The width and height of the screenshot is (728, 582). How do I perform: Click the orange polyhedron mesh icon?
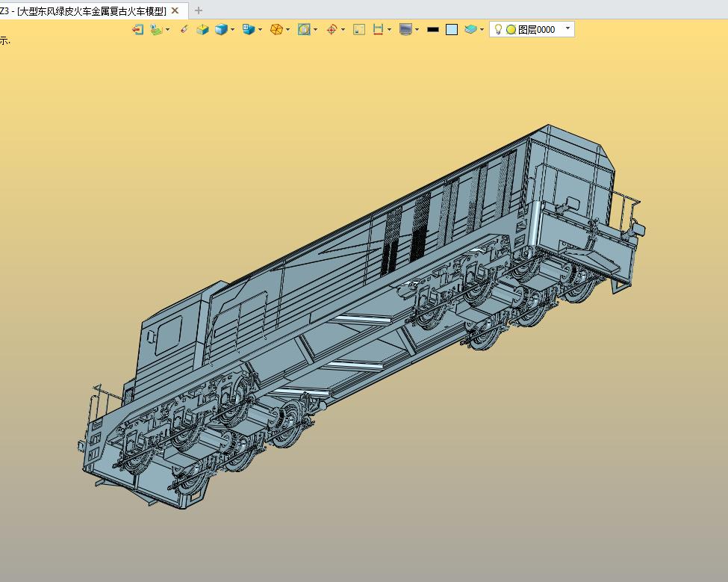click(276, 30)
